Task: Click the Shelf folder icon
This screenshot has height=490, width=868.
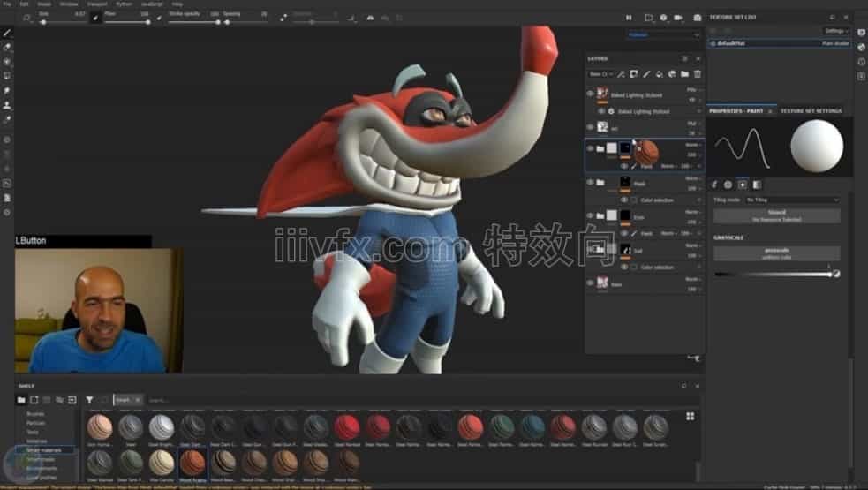Action: pyautogui.click(x=21, y=400)
